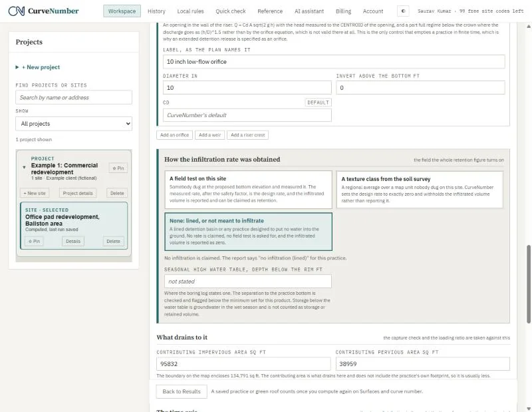Screen dimensions: 532x412
Task: Pin the Office pad redevelopment site
Action: tap(34, 241)
